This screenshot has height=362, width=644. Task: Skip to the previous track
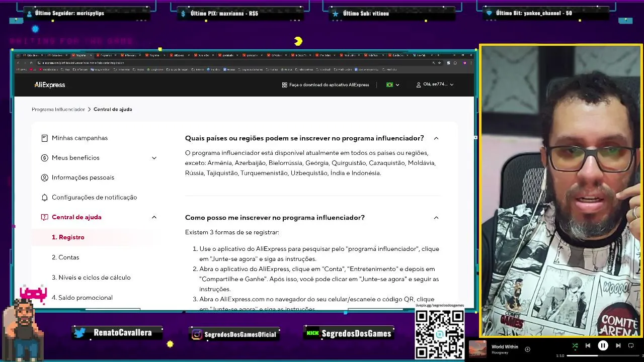(588, 345)
